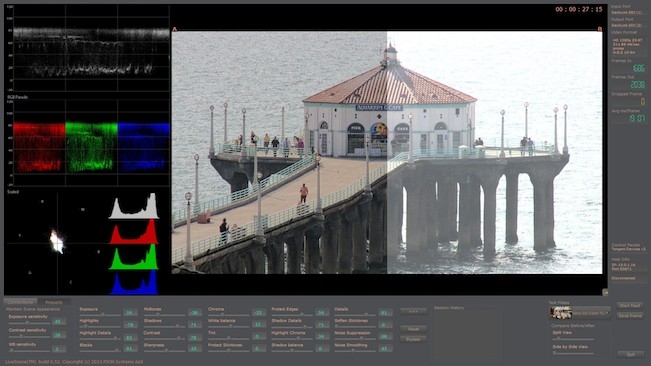Click the Output Port field
651x366 pixels.
point(629,26)
